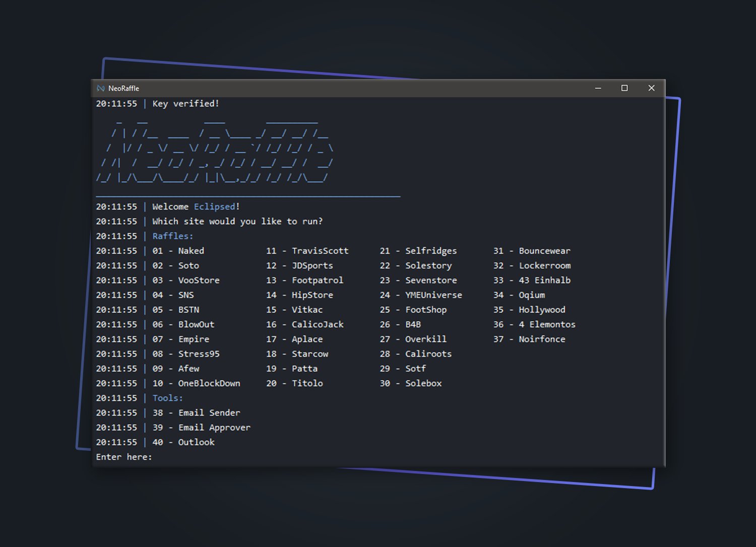Viewport: 756px width, 547px height.
Task: Click the '22 - Solestory' raffle entry
Action: (416, 265)
